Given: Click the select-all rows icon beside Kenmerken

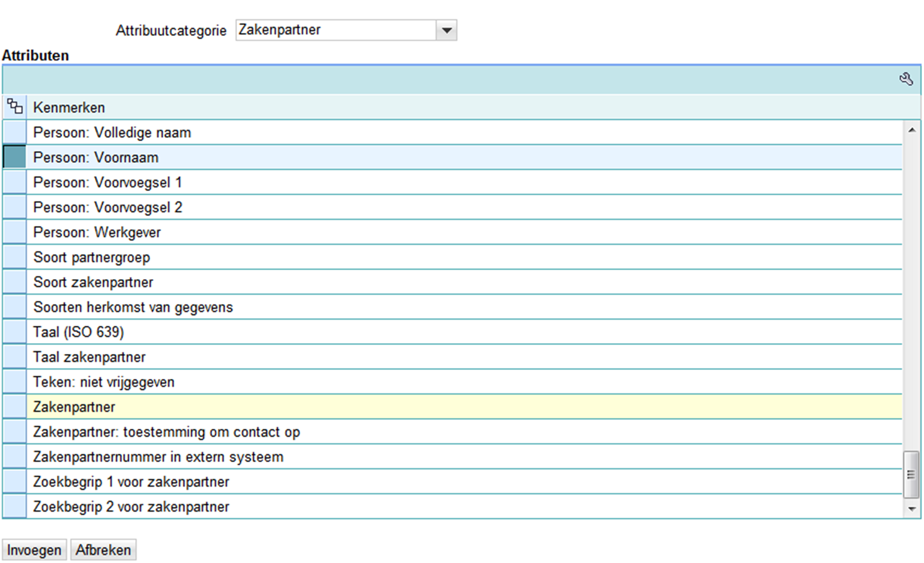Looking at the screenshot, I should coord(15,106).
